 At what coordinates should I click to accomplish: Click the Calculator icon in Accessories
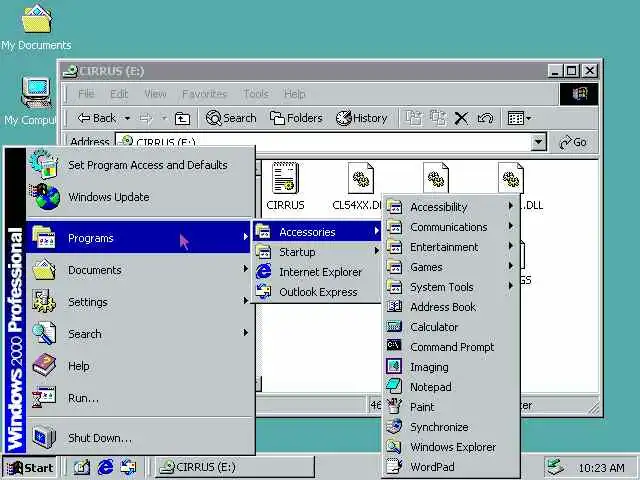394,326
